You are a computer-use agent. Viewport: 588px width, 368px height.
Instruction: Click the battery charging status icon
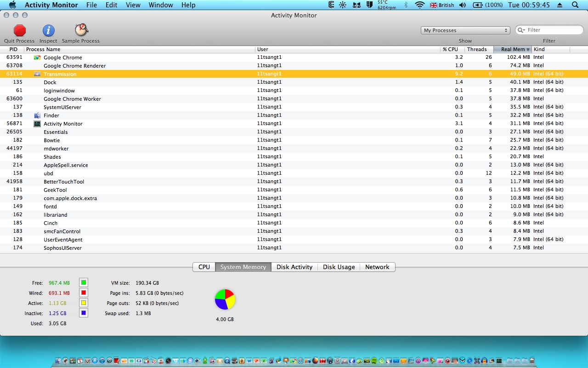click(x=478, y=5)
